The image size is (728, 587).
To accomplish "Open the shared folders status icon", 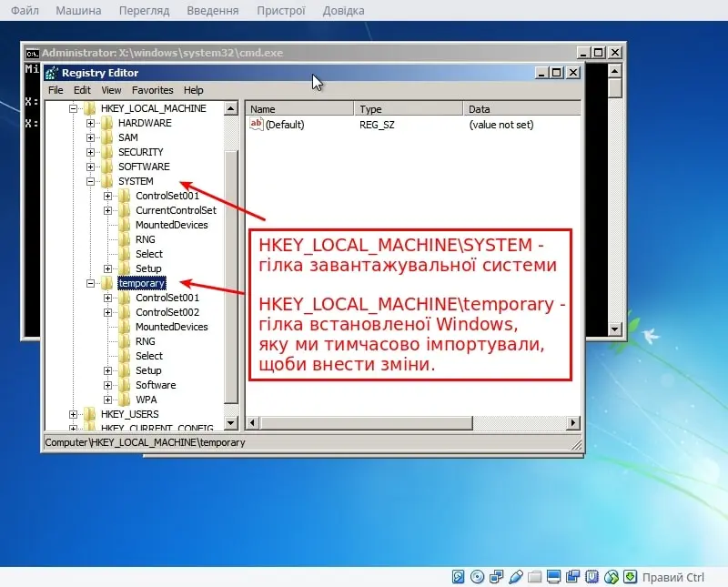I will [534, 577].
